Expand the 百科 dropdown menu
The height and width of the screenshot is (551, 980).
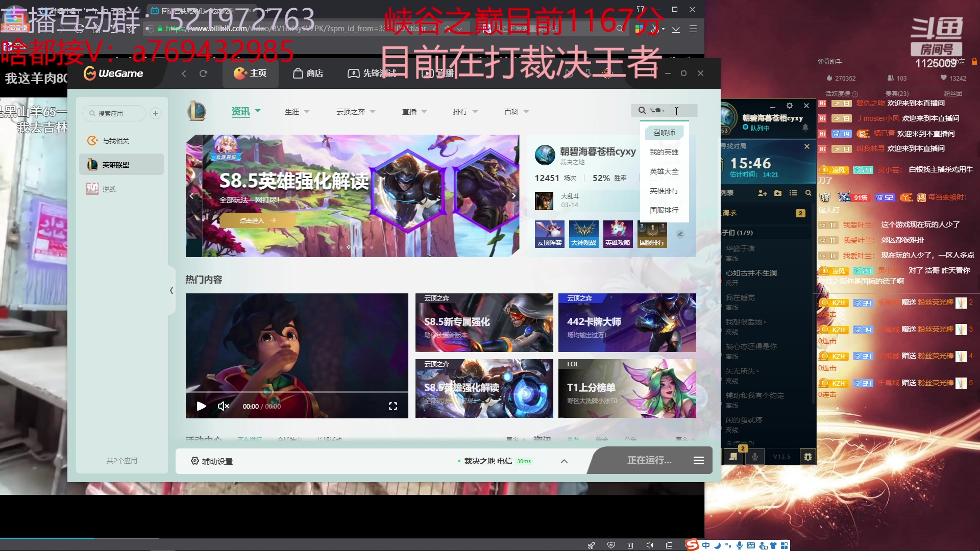517,112
